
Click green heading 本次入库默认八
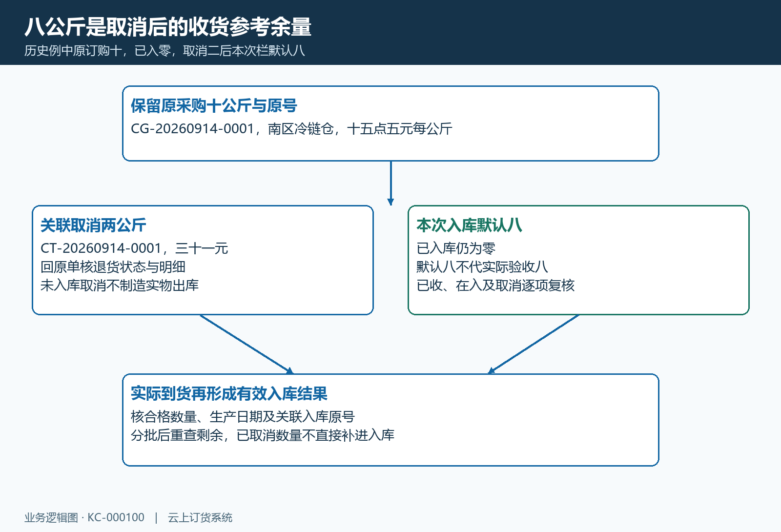click(x=469, y=225)
